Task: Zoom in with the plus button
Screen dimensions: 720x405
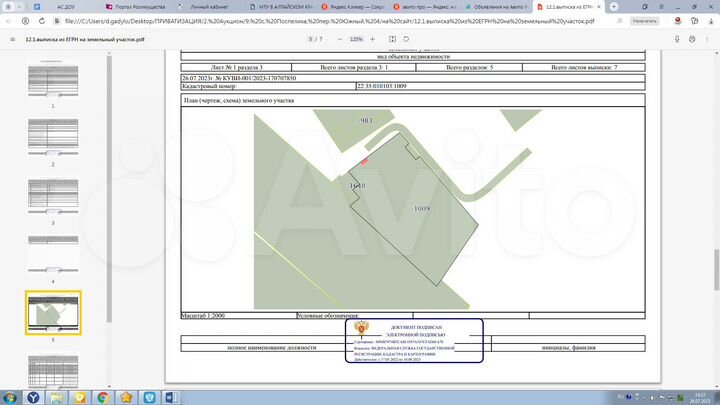Action: click(372, 39)
